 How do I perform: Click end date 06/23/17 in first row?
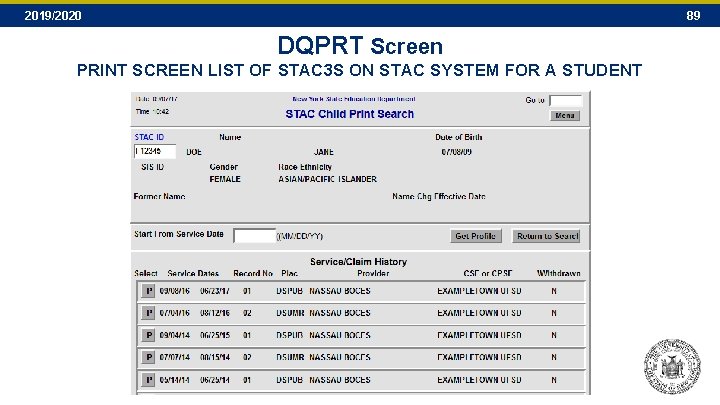point(215,291)
